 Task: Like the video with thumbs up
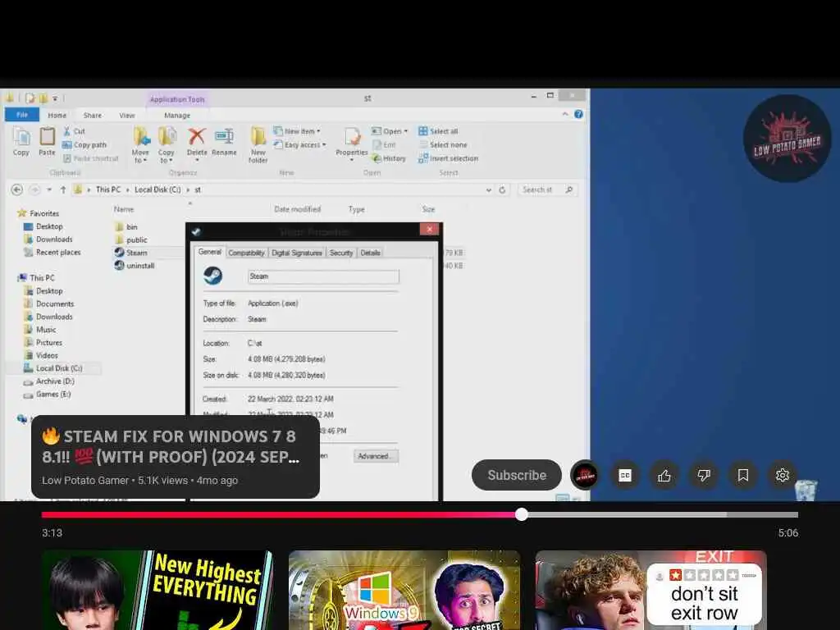tap(664, 475)
